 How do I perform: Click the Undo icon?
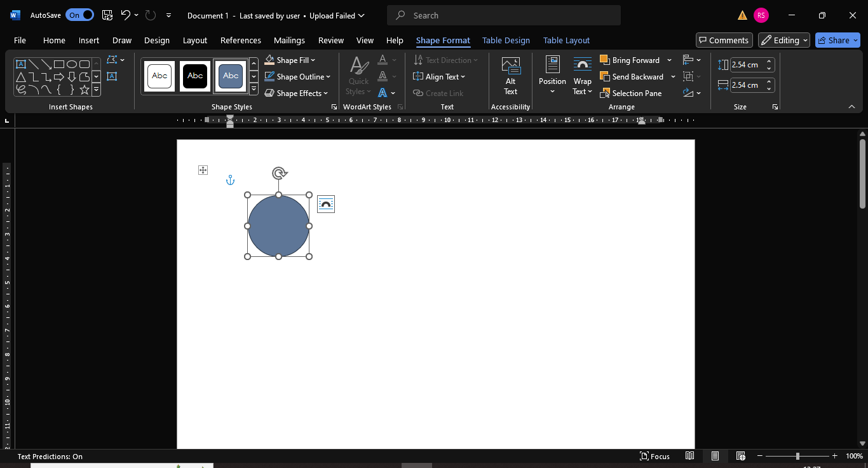[126, 15]
